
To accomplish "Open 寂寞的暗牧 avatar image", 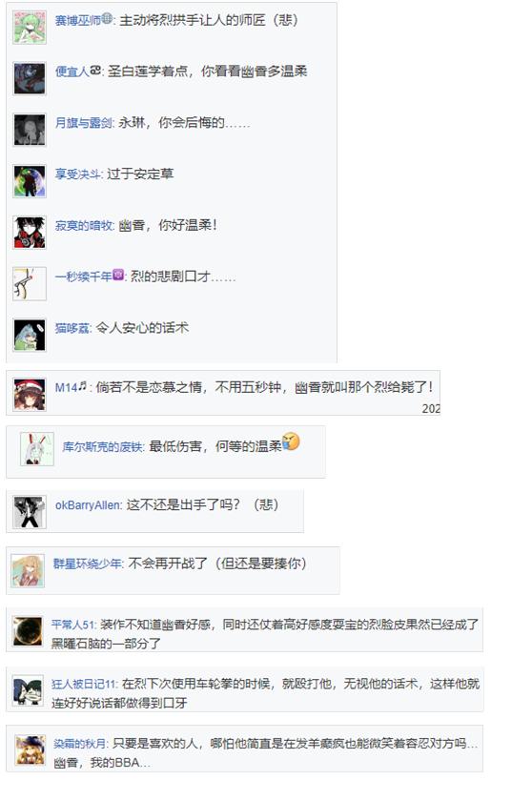I will [x=30, y=233].
